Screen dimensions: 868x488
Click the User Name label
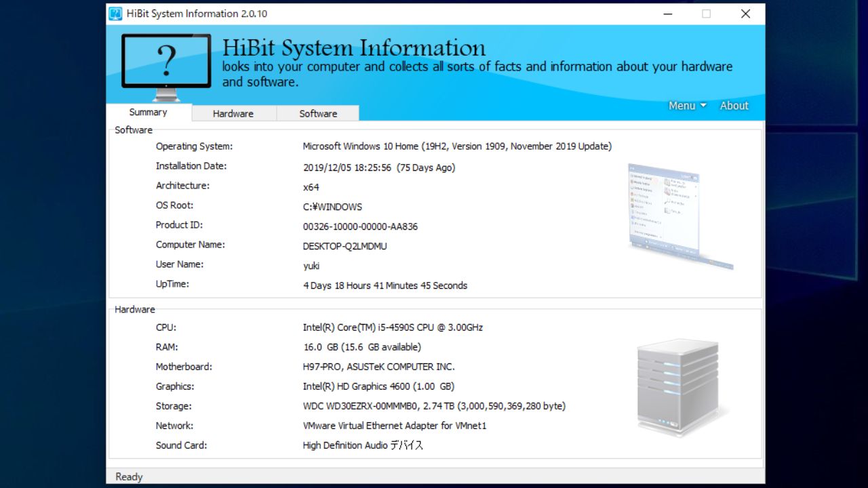[180, 264]
